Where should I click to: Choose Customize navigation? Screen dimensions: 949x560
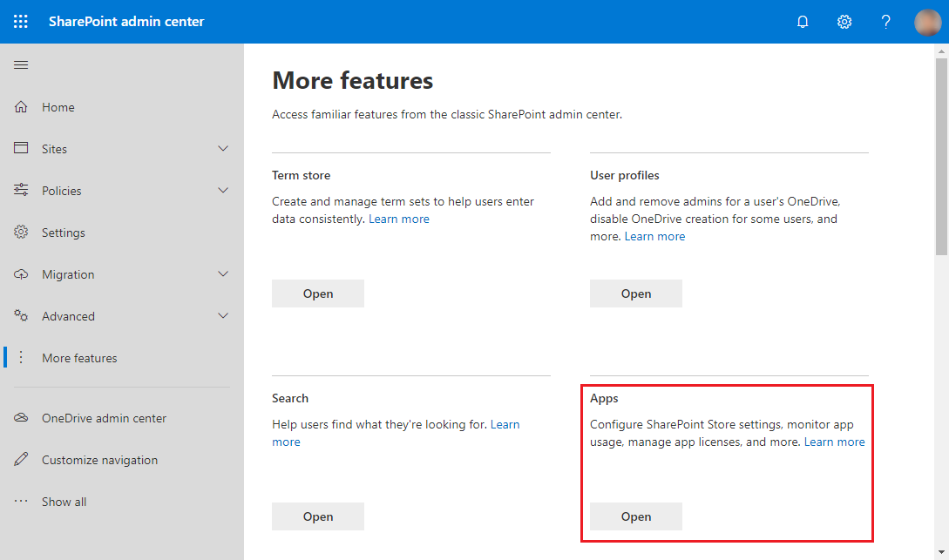(100, 460)
